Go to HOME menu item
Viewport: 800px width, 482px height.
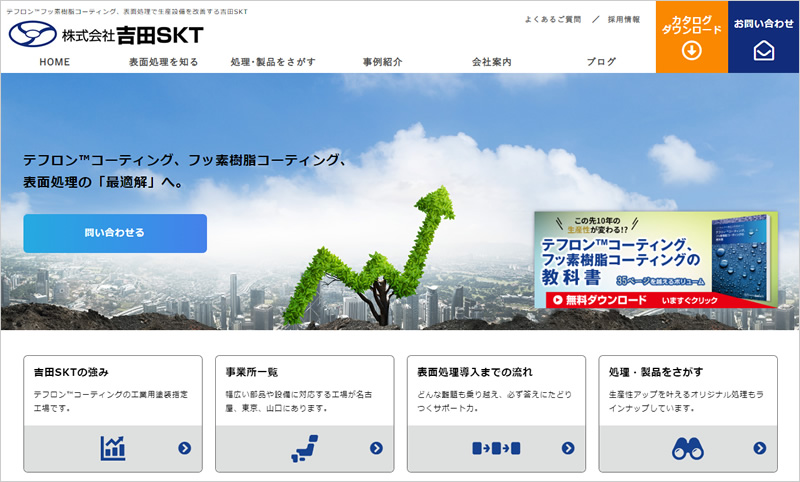[x=55, y=62]
